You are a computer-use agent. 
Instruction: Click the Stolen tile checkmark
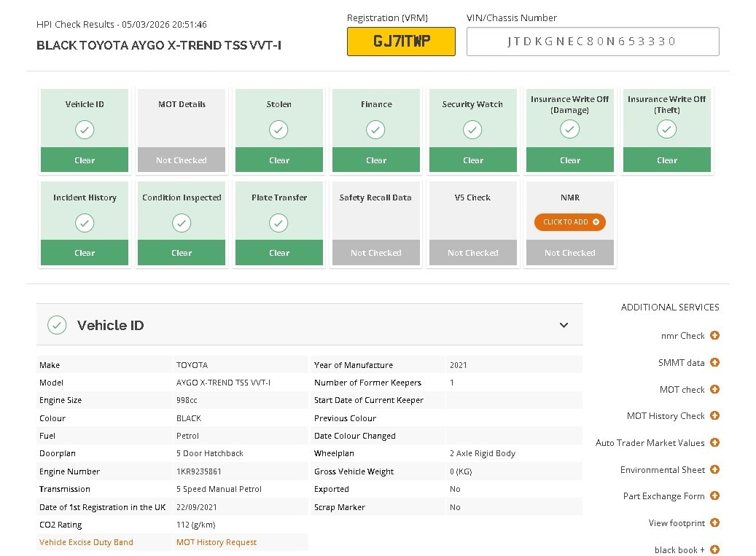pyautogui.click(x=278, y=130)
